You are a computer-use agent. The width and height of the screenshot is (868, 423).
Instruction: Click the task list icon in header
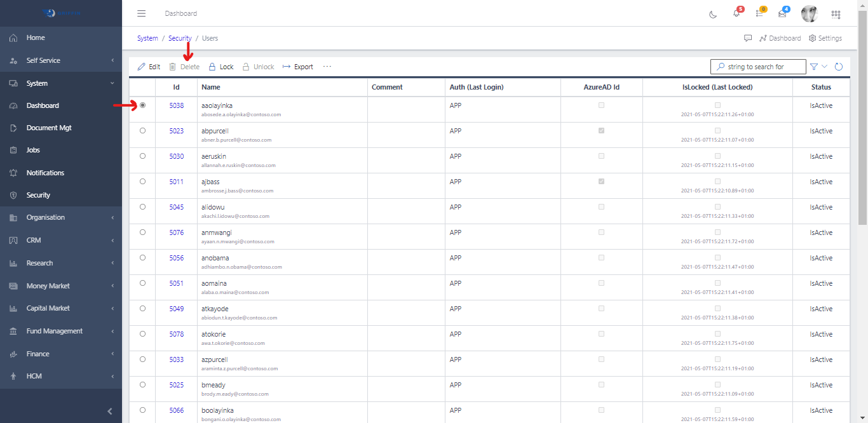pos(759,14)
